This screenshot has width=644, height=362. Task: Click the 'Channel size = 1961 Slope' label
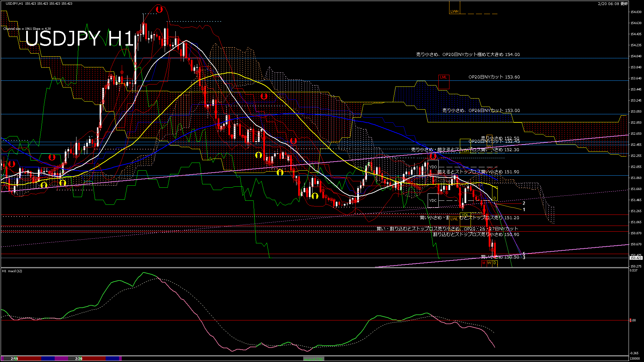pos(27,29)
